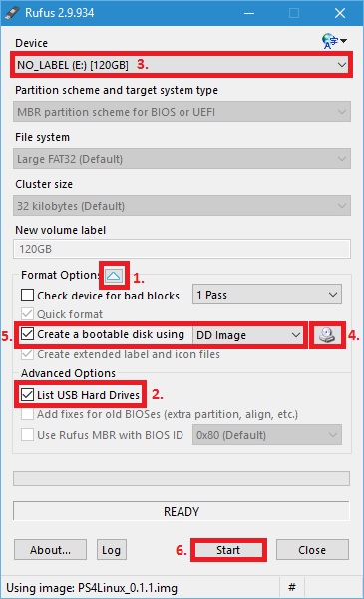This screenshot has width=364, height=599.
Task: Click the About... button
Action: (x=51, y=550)
